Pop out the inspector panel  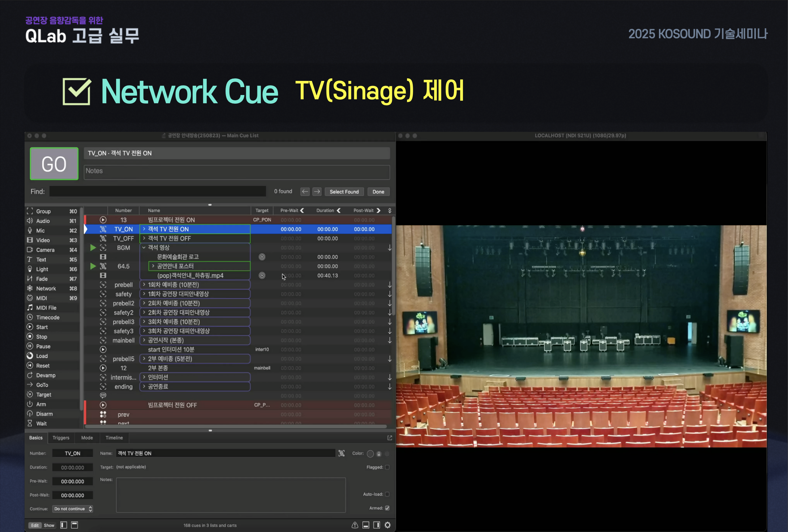(x=390, y=438)
